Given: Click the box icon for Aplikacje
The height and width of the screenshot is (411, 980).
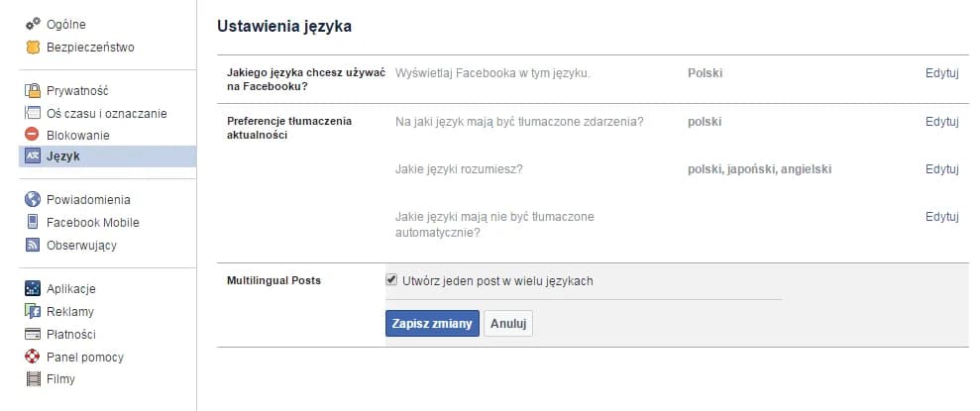Looking at the screenshot, I should (x=32, y=288).
